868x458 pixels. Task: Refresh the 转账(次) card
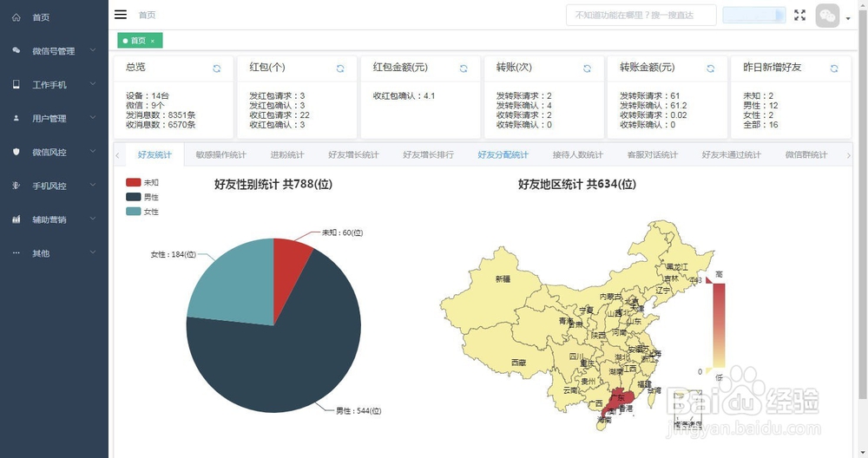[587, 69]
